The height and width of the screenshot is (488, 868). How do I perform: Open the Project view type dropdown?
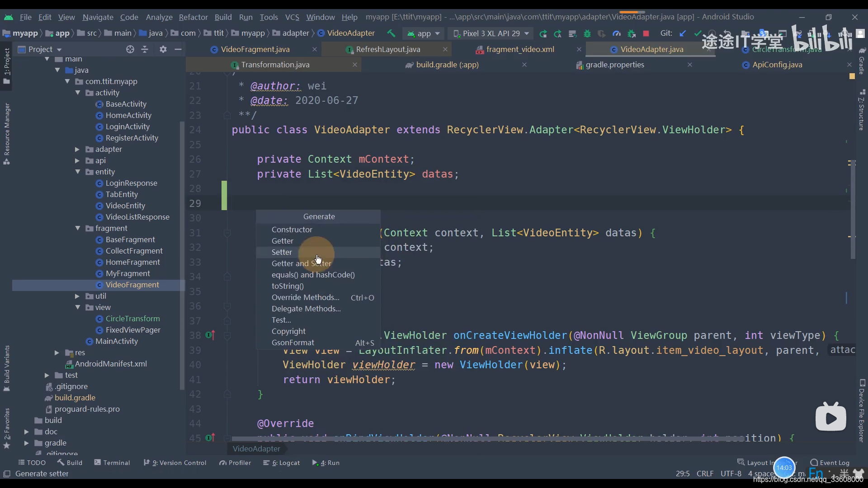[x=40, y=49]
